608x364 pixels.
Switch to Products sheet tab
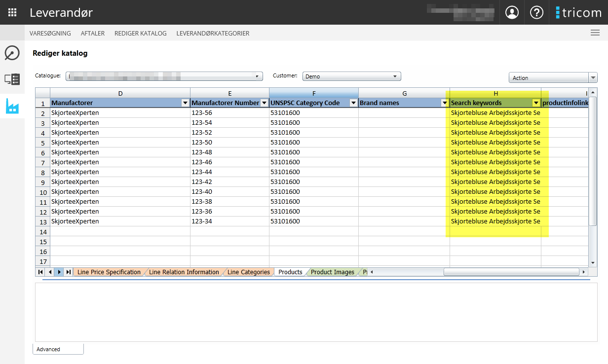coord(290,272)
